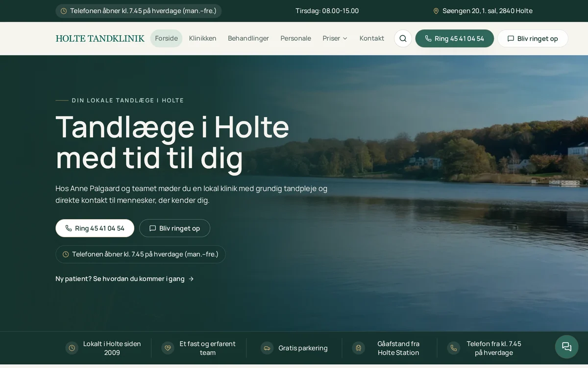Open the Personale menu item
Viewport: 588px width, 368px height.
[296, 38]
